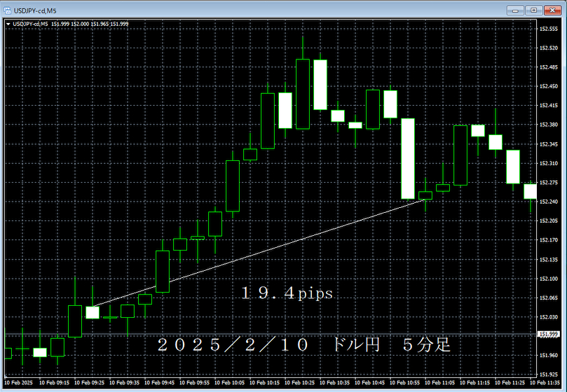Click the 152.030 price axis label
567x392 pixels.
[x=549, y=317]
